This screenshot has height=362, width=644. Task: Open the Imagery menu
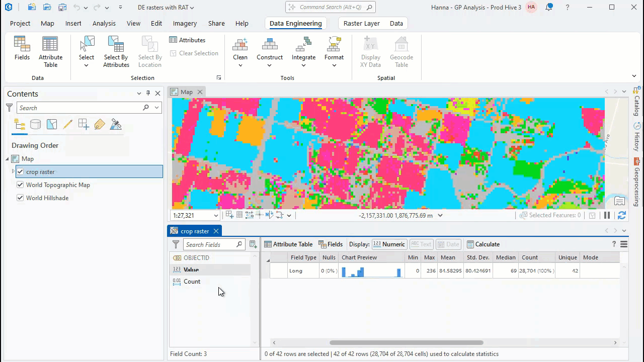[184, 23]
